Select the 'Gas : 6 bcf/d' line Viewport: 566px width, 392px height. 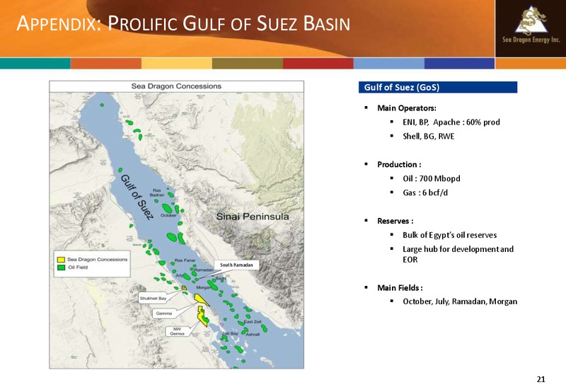[x=425, y=192]
